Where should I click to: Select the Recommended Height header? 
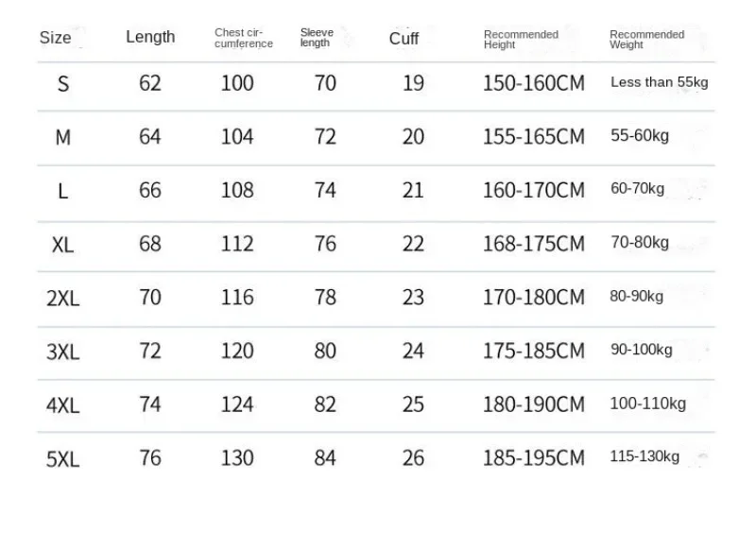click(521, 40)
